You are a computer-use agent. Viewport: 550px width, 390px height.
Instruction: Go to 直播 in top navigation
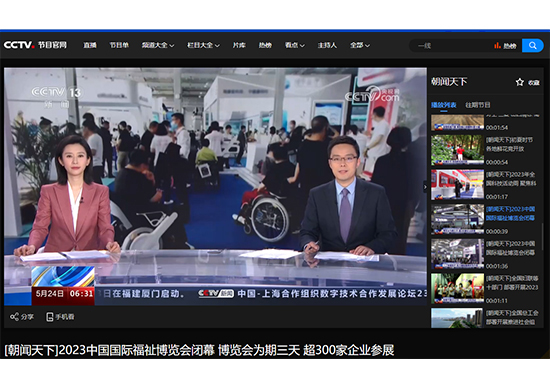tap(90, 45)
